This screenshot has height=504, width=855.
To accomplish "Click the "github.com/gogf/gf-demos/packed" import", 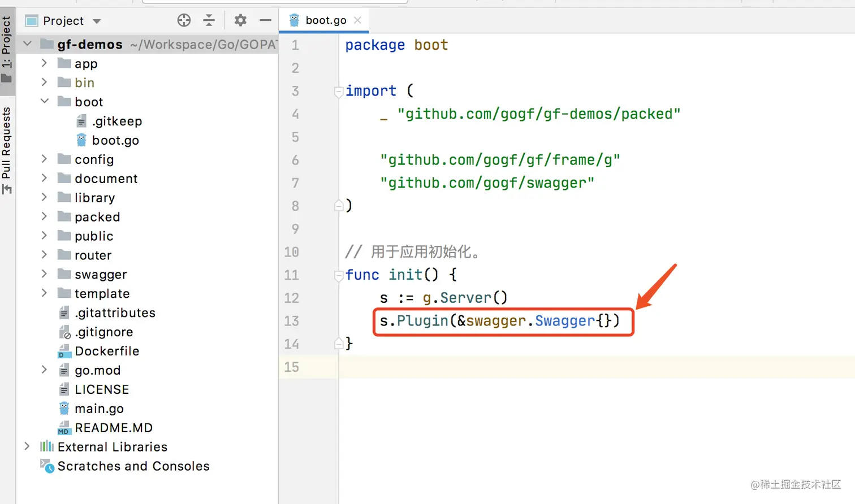I will [x=539, y=114].
